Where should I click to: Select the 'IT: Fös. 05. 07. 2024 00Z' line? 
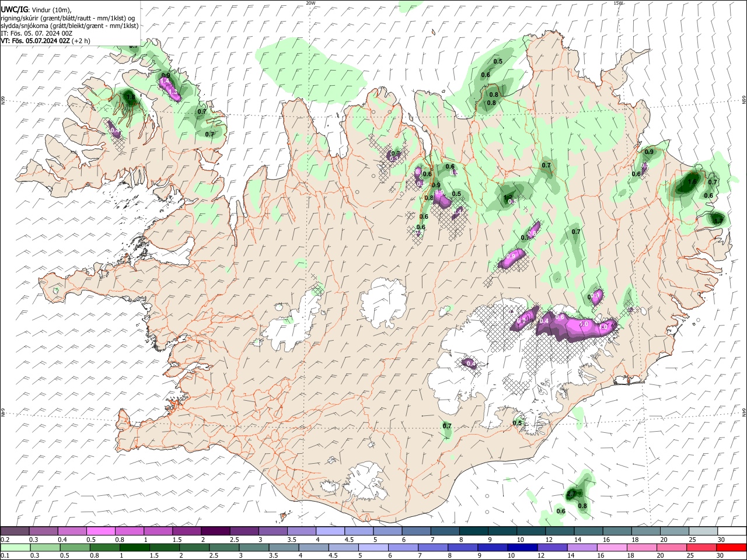pos(36,33)
